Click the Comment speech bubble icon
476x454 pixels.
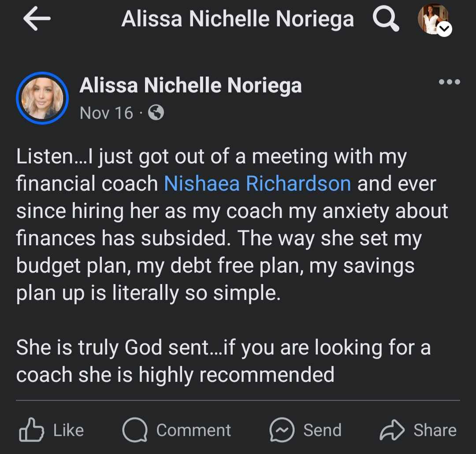click(x=134, y=430)
